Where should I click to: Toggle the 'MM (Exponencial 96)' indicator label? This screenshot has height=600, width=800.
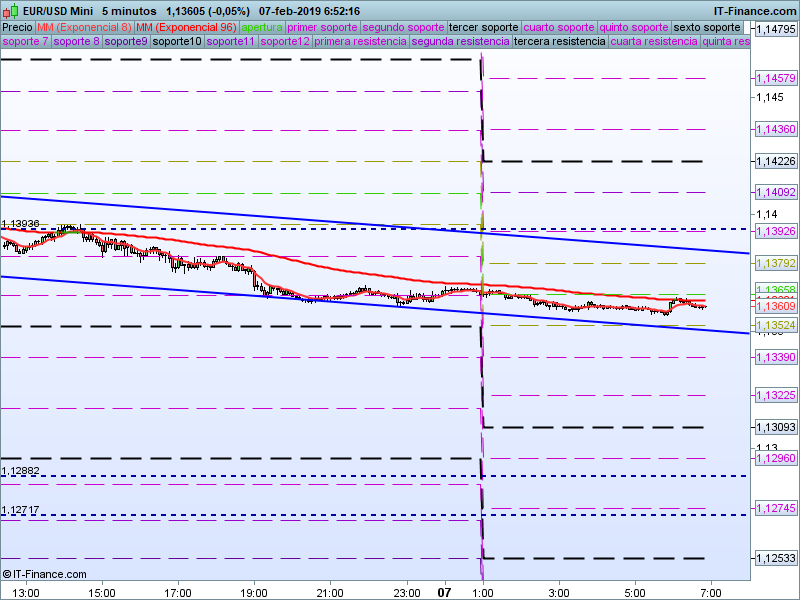[186, 26]
